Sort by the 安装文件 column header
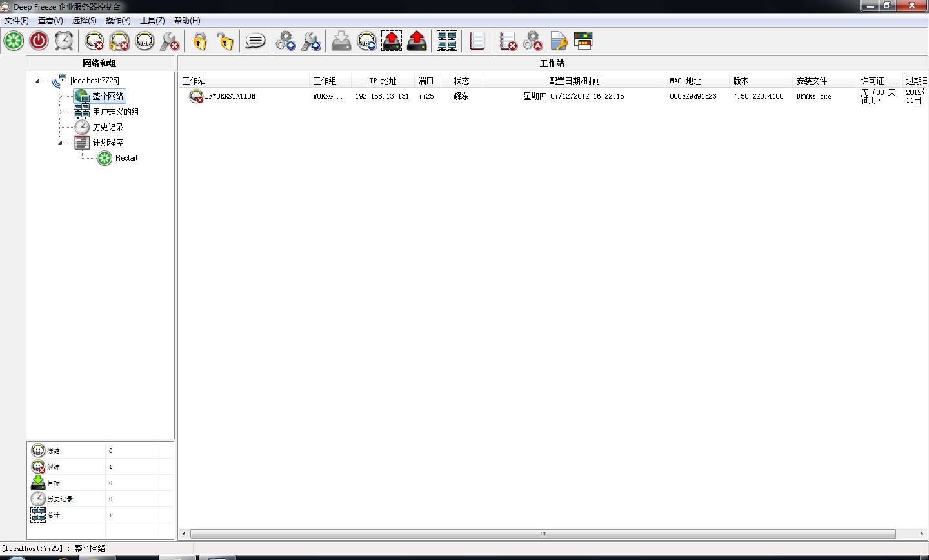 824,81
